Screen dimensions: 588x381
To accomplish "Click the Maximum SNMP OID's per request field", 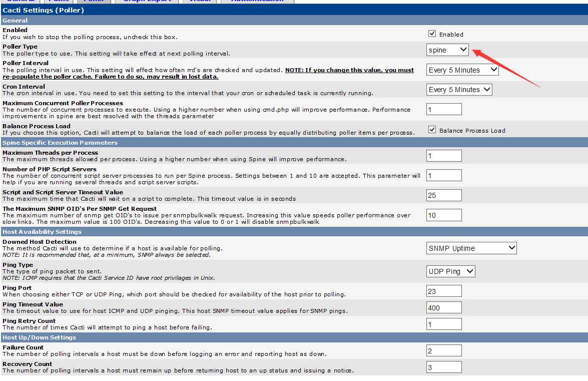I will 444,215.
